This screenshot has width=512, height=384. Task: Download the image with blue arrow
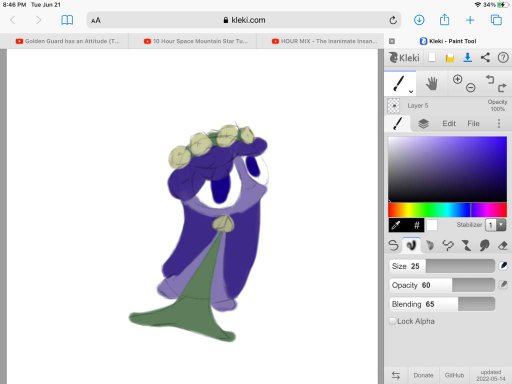tap(468, 58)
